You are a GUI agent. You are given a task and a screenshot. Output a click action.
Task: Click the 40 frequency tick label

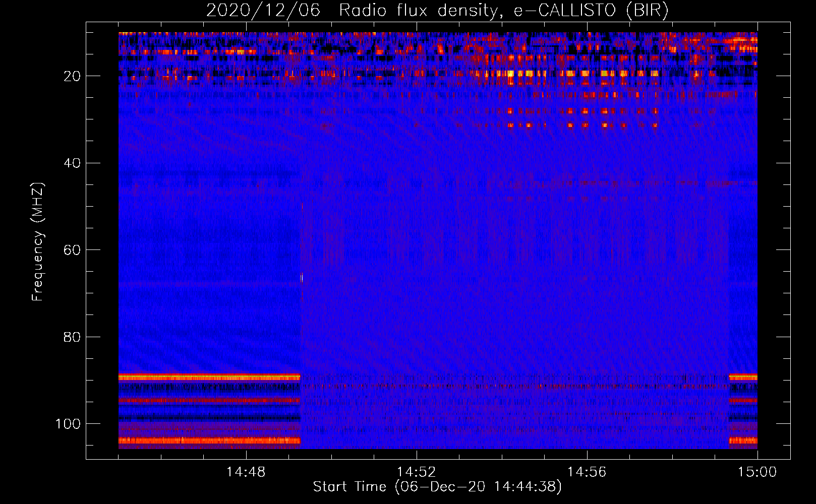[73, 163]
